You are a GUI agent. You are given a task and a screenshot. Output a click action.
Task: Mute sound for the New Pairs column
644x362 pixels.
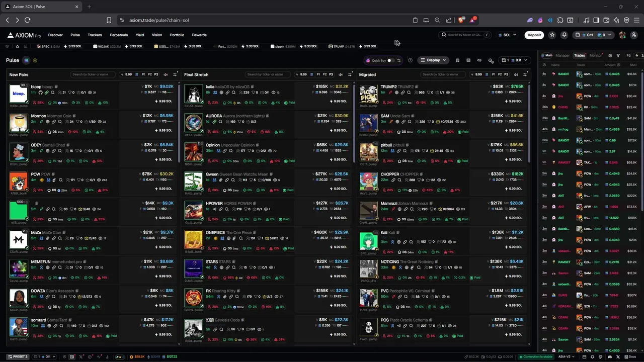click(x=166, y=74)
